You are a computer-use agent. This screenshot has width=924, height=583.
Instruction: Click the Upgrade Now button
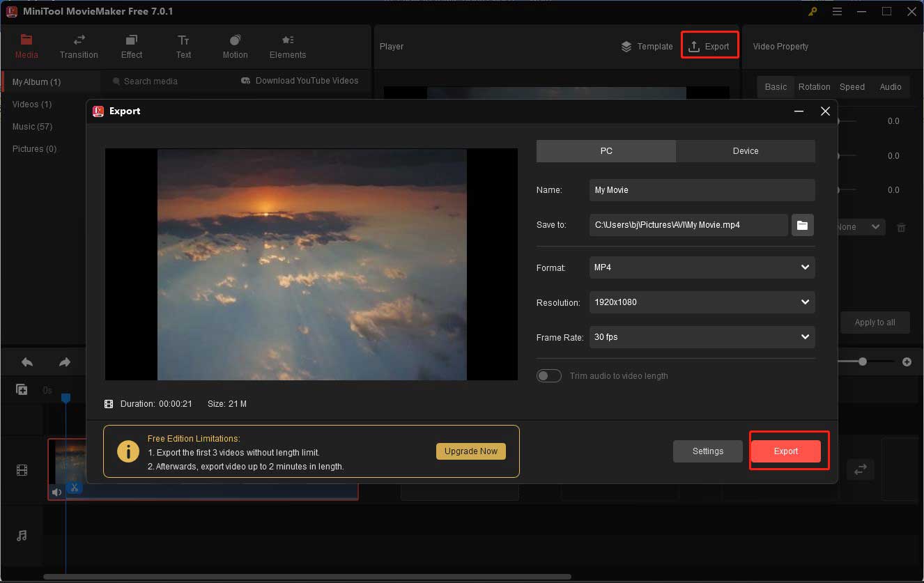(471, 451)
